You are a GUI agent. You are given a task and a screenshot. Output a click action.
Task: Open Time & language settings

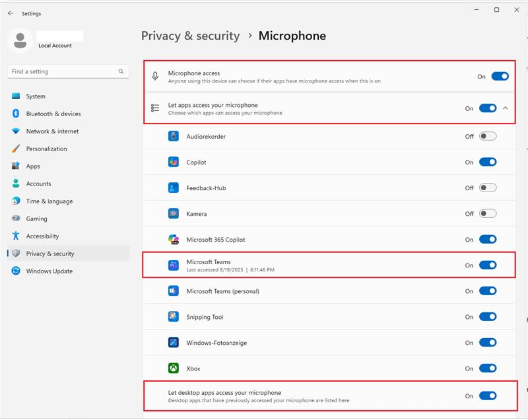(68, 201)
